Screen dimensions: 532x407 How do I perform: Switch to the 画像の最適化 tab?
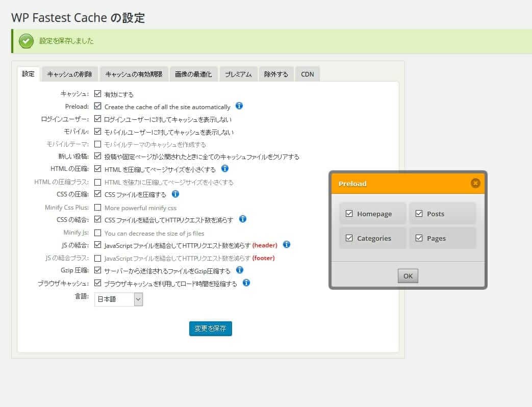pyautogui.click(x=193, y=74)
